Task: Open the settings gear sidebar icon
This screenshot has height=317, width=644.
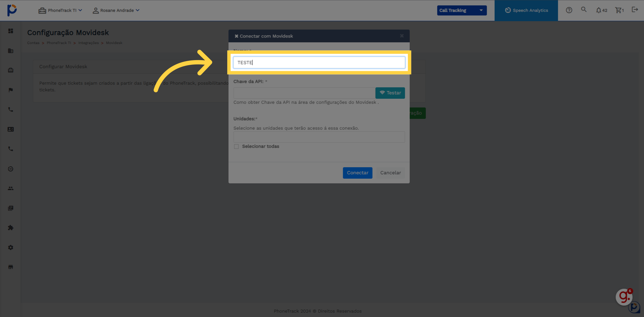Action: [x=11, y=247]
